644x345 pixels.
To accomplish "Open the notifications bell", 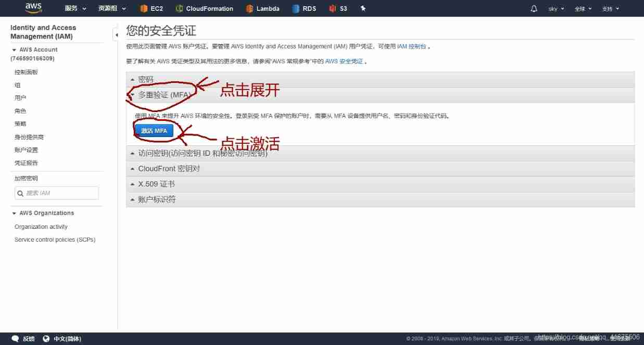I will pos(534,9).
